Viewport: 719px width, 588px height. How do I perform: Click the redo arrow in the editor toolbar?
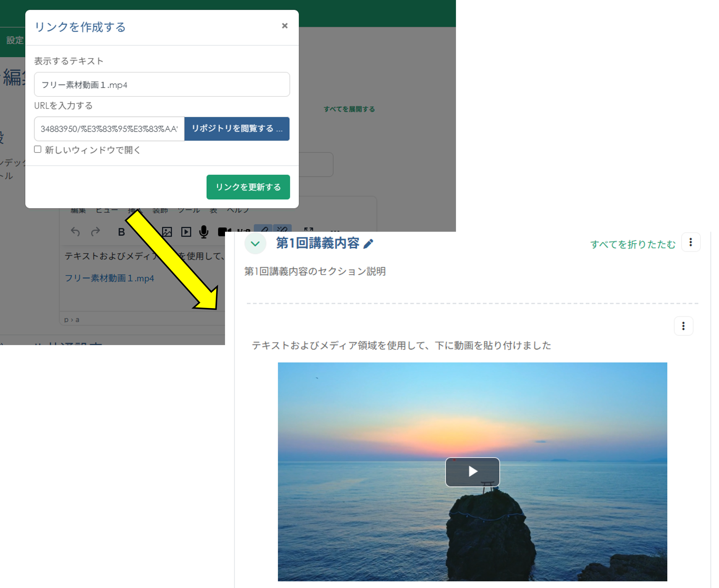96,232
